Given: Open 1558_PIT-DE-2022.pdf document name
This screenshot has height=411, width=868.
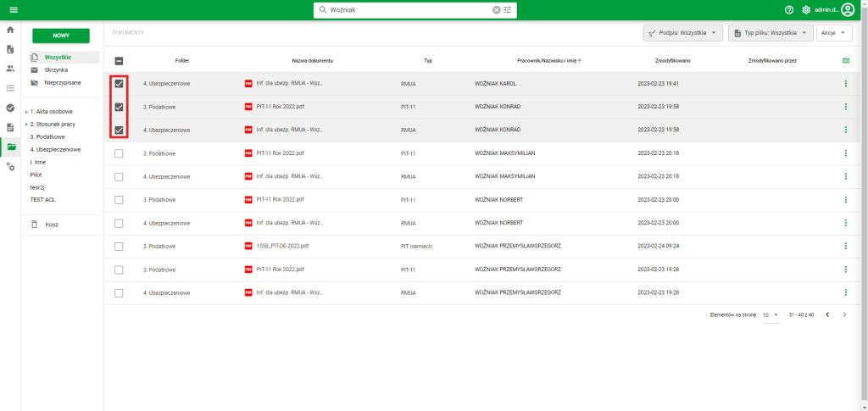Looking at the screenshot, I should [282, 246].
